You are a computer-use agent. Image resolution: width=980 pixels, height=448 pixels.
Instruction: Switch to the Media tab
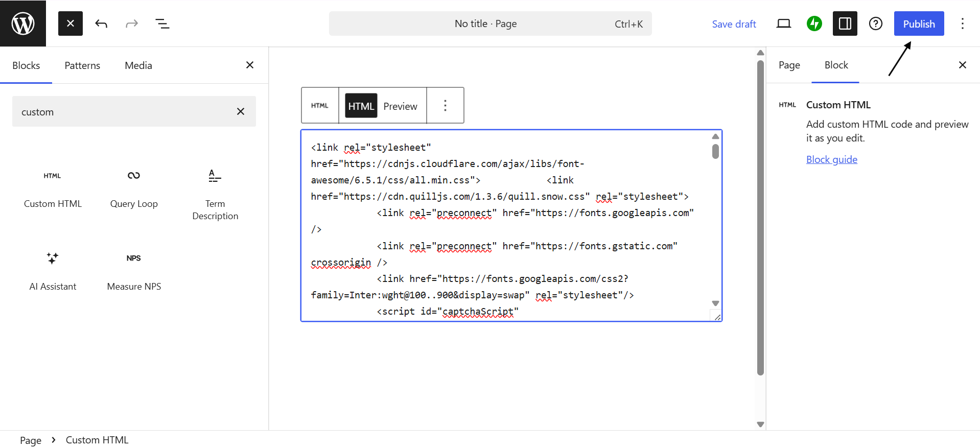pos(138,65)
